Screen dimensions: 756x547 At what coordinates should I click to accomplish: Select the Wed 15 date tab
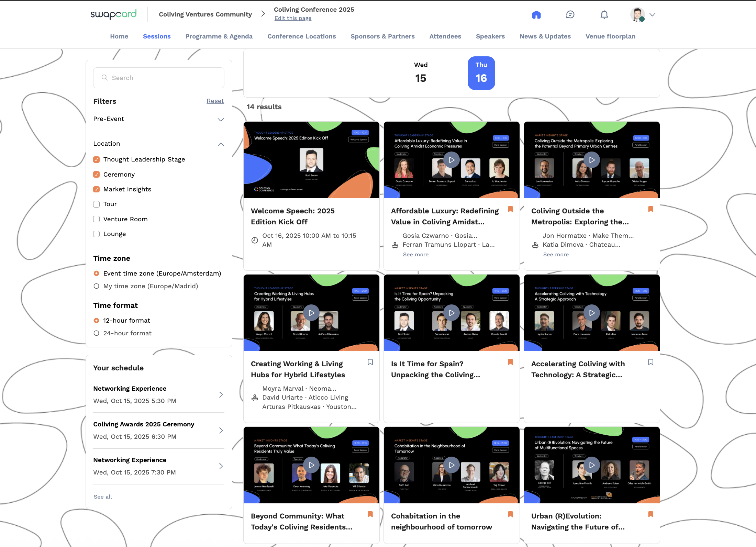coord(421,73)
